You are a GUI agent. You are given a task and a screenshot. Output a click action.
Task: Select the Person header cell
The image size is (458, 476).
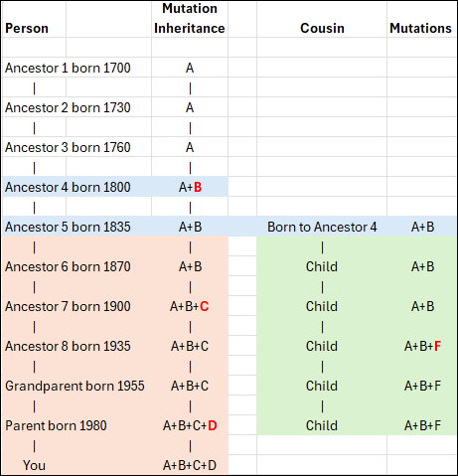(34, 19)
